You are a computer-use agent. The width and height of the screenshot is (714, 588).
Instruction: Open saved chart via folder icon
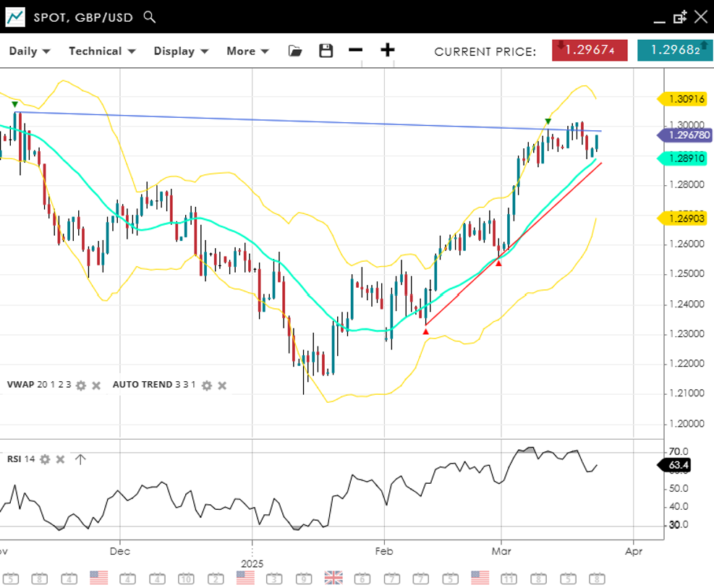(x=294, y=51)
